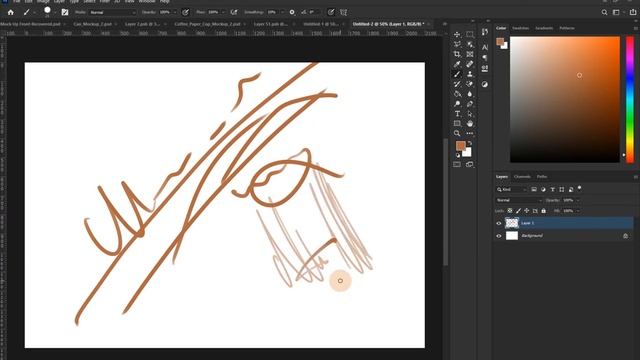Toggle the Brush Settings panel button
This screenshot has width=640, height=360.
pyautogui.click(x=64, y=12)
